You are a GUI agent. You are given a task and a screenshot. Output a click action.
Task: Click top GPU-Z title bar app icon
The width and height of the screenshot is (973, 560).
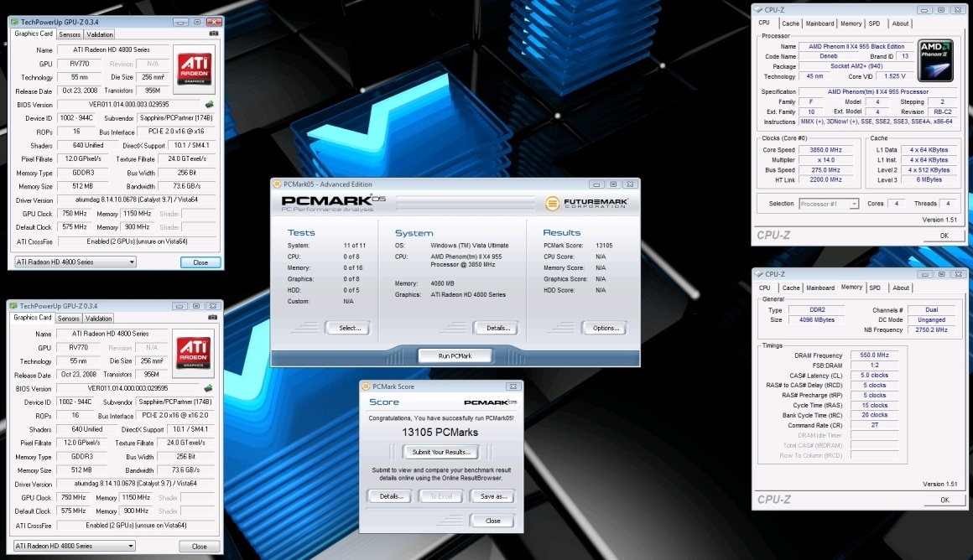point(14,22)
